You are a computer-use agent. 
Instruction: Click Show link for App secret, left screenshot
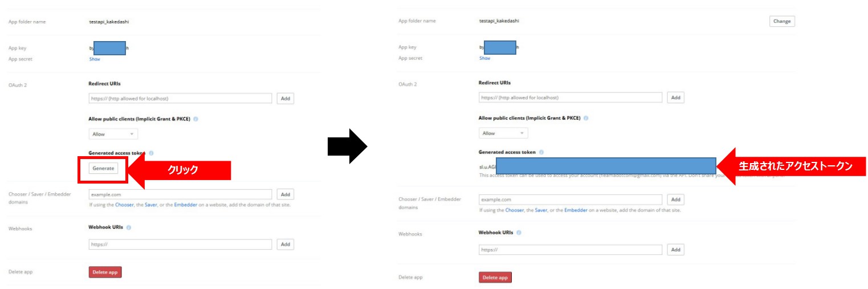95,59
